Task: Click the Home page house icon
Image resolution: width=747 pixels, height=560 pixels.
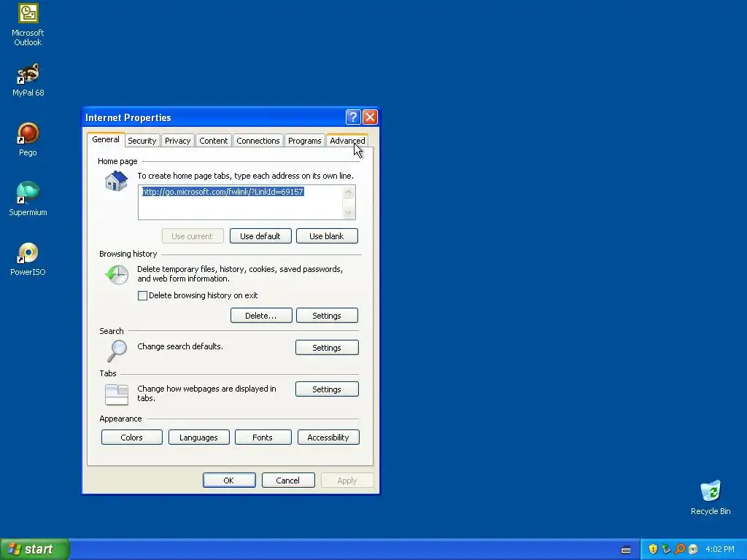Action: [x=116, y=181]
